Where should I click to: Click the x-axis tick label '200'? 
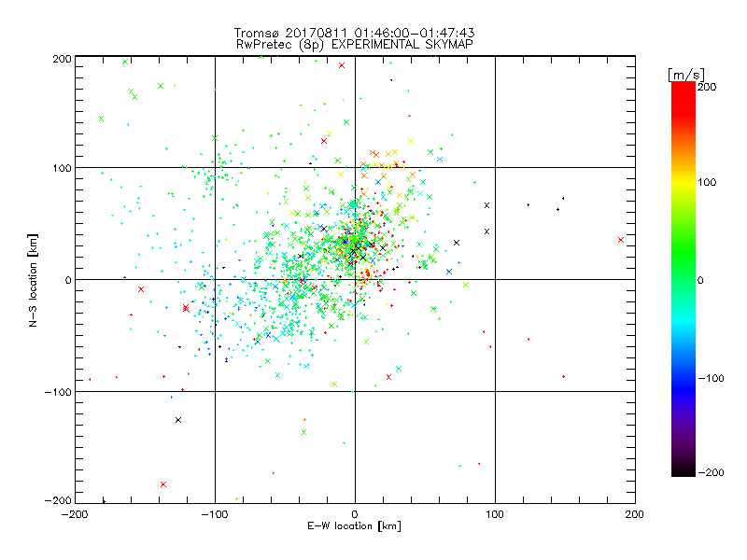click(x=635, y=514)
